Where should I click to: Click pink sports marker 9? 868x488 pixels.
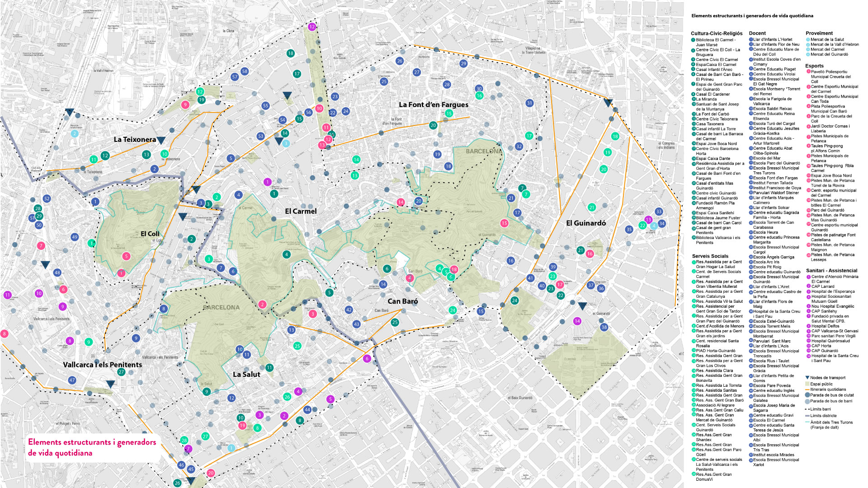tap(185, 104)
